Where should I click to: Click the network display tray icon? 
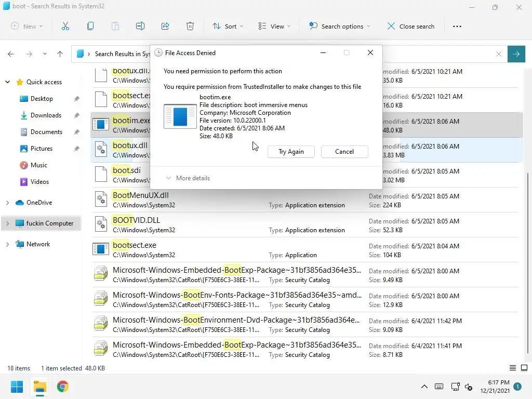[455, 387]
